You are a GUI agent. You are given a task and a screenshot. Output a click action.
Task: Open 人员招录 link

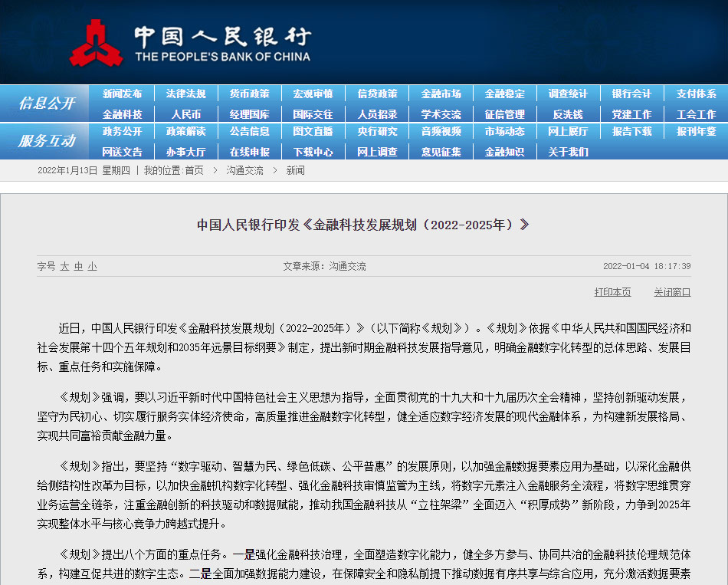tap(377, 114)
